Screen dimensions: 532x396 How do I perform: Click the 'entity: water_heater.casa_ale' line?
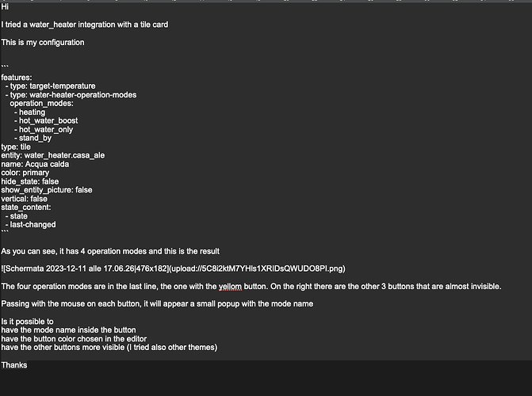pos(53,155)
